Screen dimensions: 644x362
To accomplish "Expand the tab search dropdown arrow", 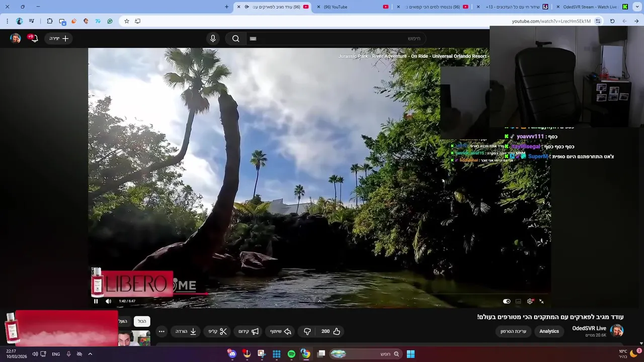I will coord(636,7).
